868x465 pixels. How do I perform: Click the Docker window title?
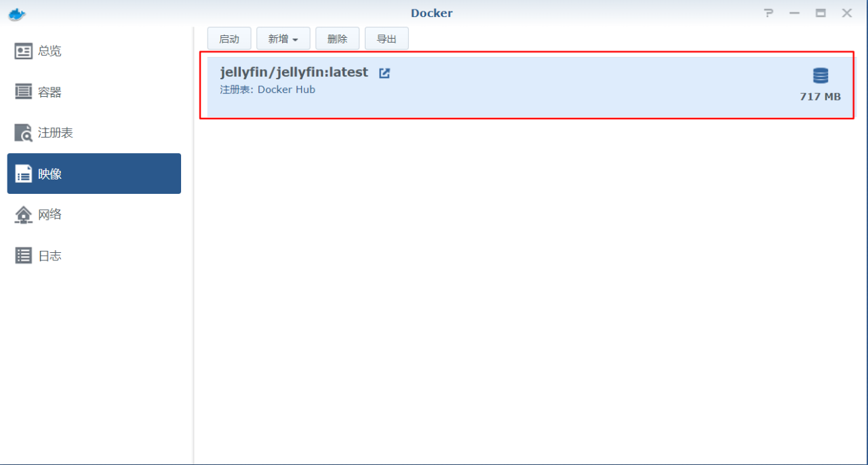(x=431, y=13)
